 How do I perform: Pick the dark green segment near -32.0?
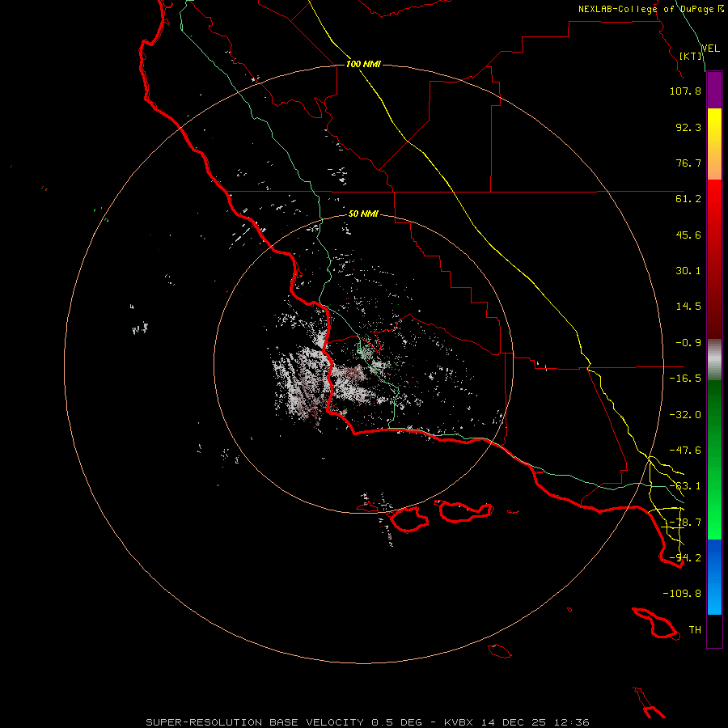(714, 413)
